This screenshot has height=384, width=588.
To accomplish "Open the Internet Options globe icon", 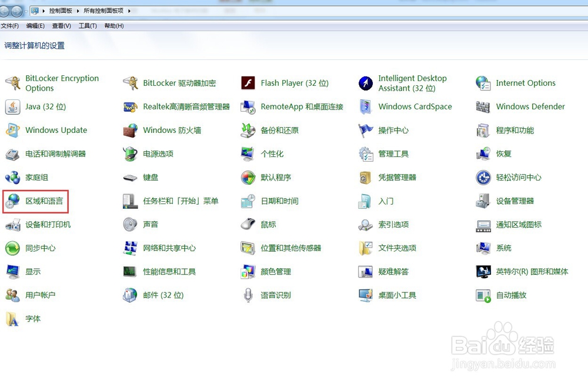I will pyautogui.click(x=483, y=83).
